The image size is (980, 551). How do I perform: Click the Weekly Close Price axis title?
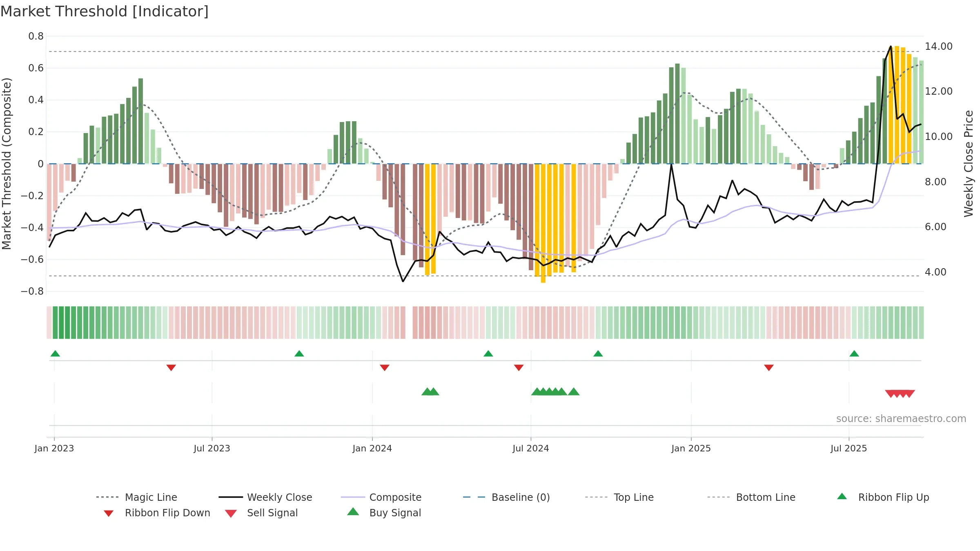pos(969,163)
